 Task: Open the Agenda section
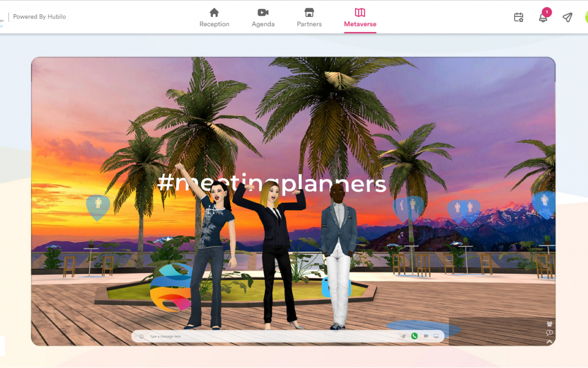(x=263, y=17)
